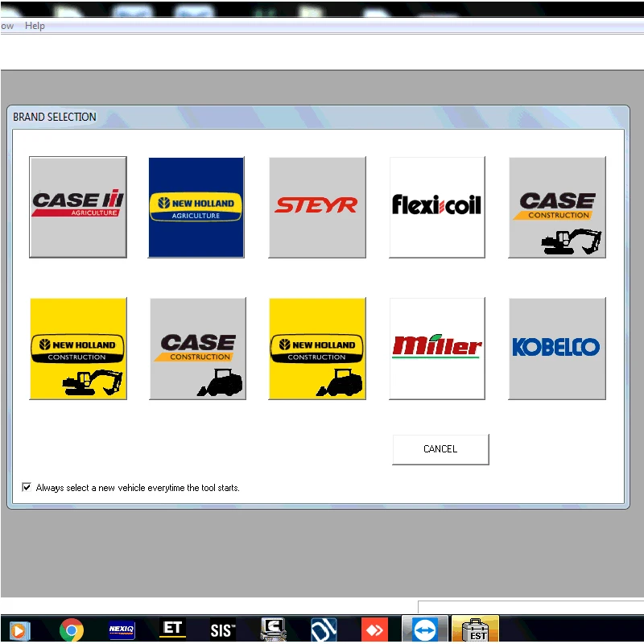Open the blue diagonal-logo taskbar icon

pos(324,630)
